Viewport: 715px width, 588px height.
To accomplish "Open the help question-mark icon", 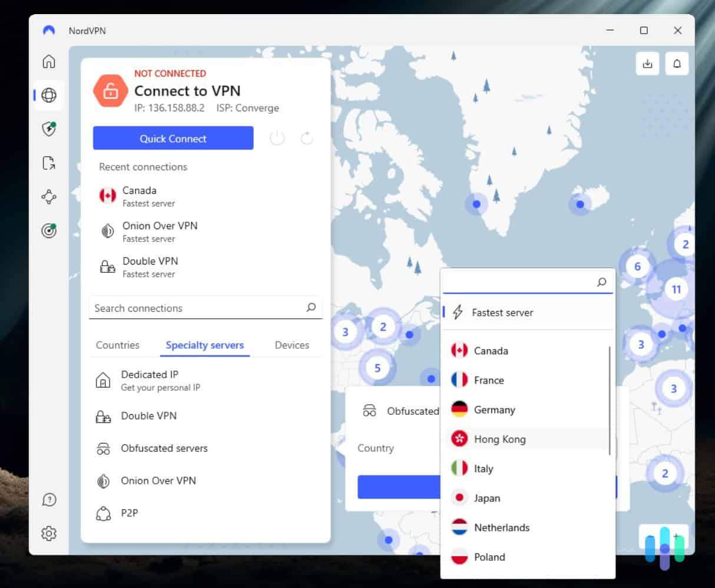I will pos(49,499).
